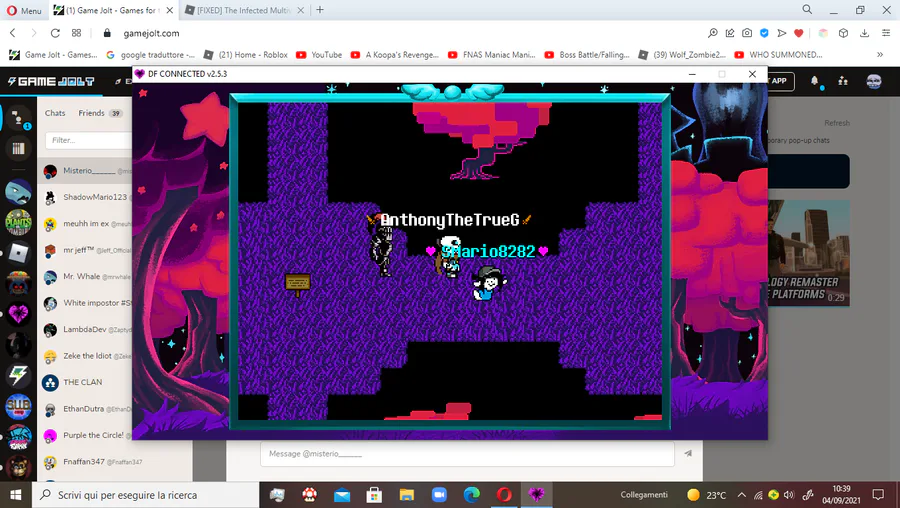Image resolution: width=900 pixels, height=508 pixels.
Task: Go back to previous page
Action: coord(13,33)
